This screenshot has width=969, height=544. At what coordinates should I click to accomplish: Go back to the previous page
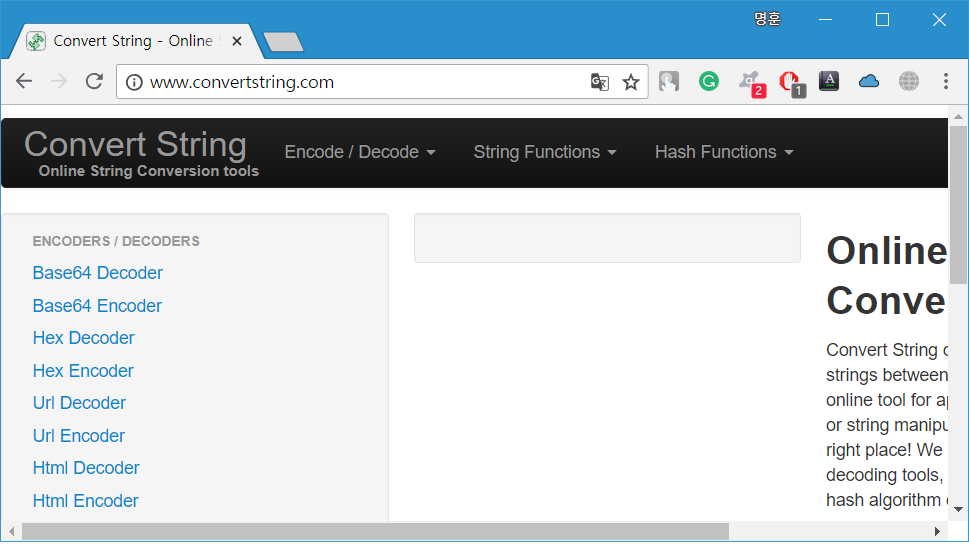24,81
